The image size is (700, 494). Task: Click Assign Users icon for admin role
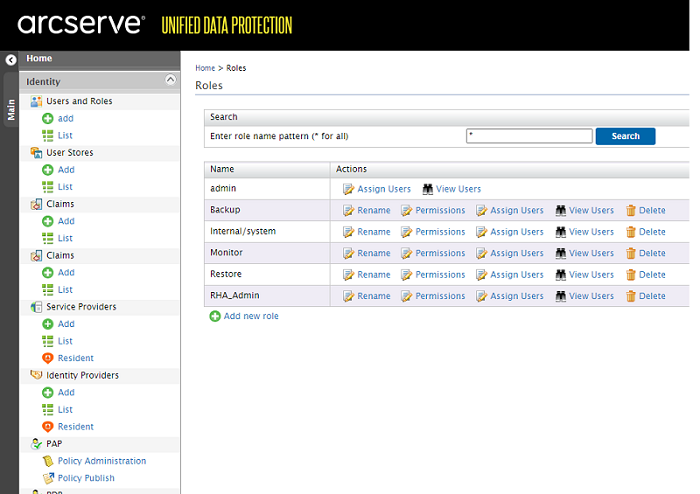(348, 189)
